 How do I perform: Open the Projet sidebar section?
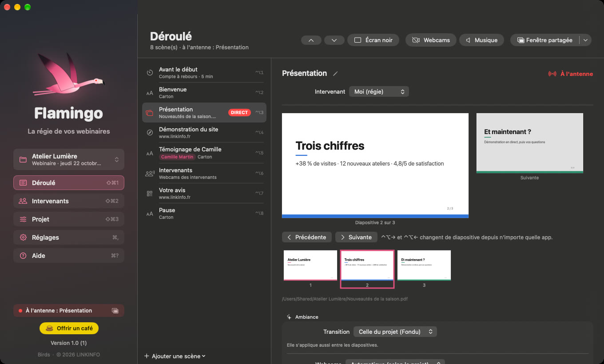click(x=69, y=219)
